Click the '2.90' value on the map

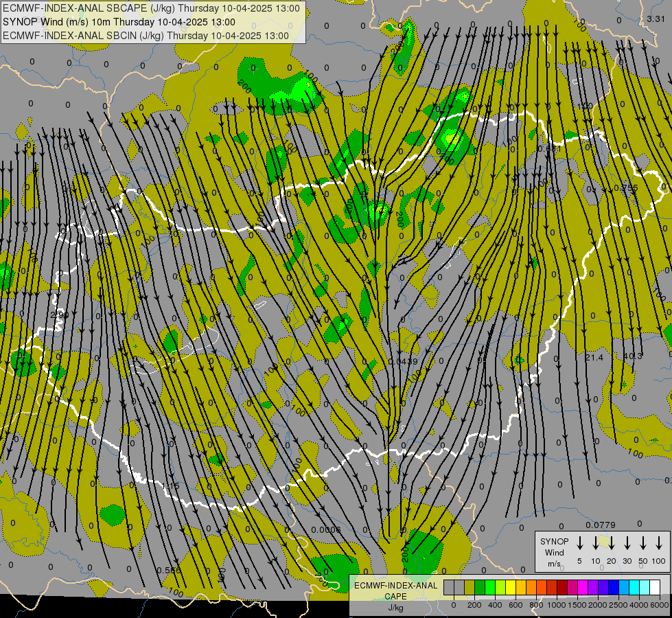(x=60, y=314)
